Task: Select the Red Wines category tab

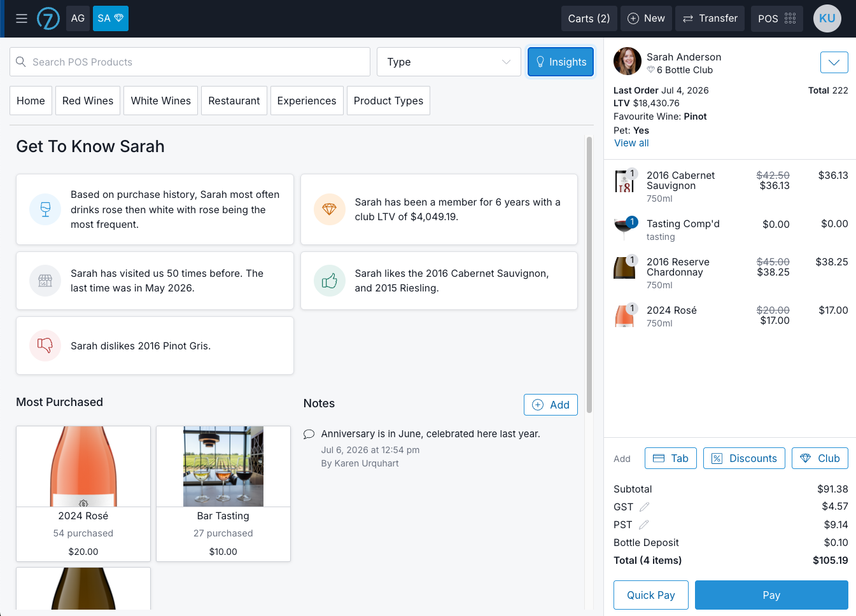Action: tap(88, 101)
